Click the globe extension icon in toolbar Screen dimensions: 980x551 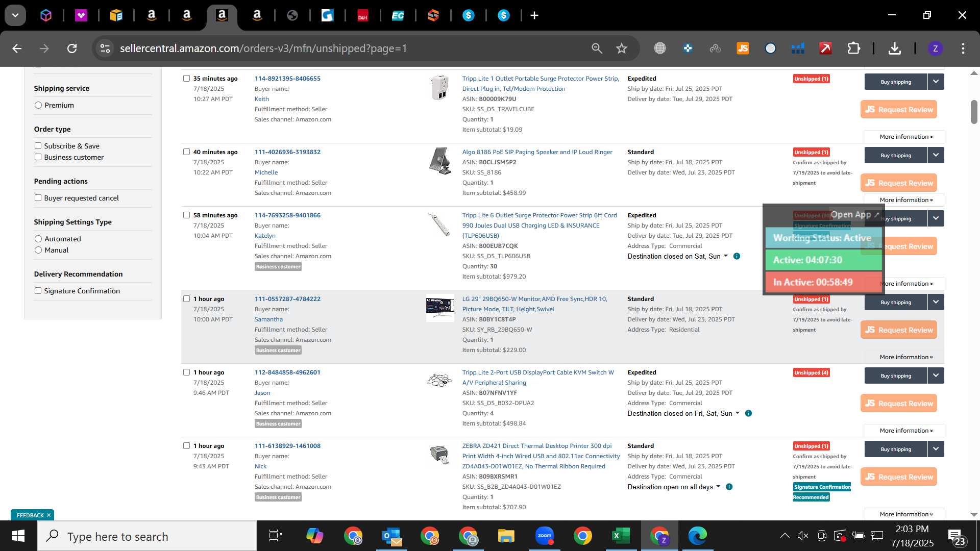660,48
